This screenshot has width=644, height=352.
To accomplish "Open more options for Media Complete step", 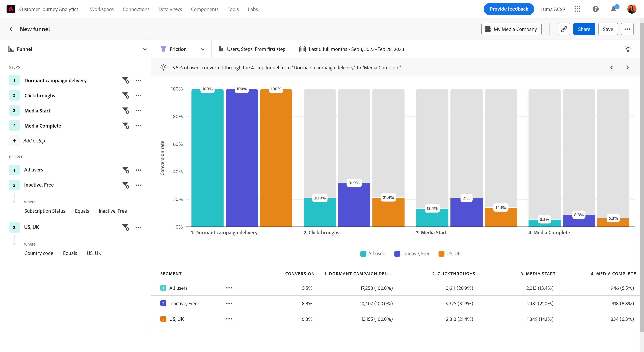I will pyautogui.click(x=139, y=126).
